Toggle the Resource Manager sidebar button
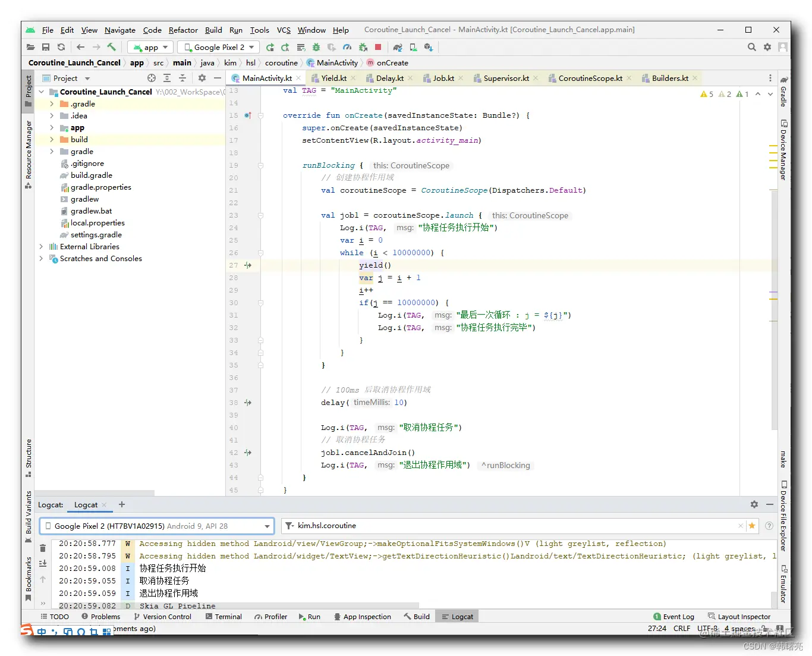 [x=28, y=155]
